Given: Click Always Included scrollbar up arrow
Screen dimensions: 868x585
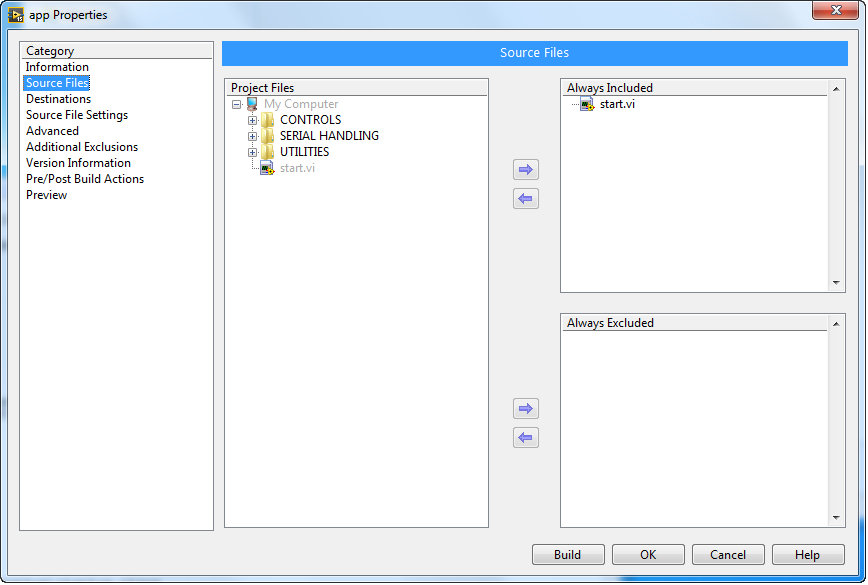Looking at the screenshot, I should point(836,89).
